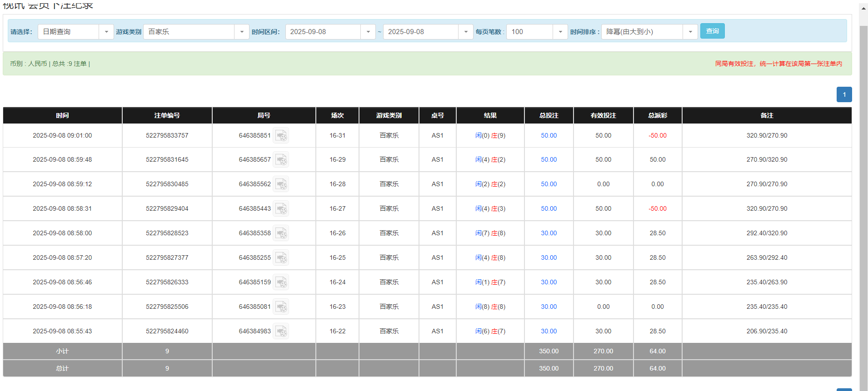Open the 降幂(由大到小) sort order dropdown
The width and height of the screenshot is (868, 391).
point(690,32)
